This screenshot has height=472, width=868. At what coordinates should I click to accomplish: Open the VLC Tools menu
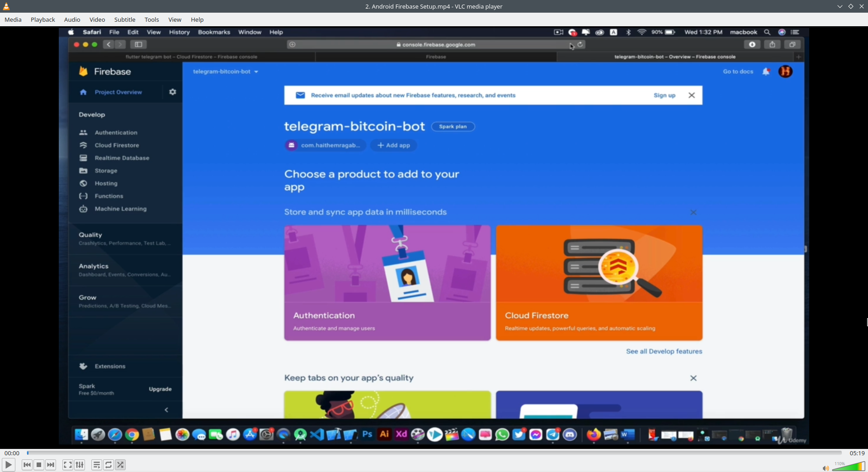click(x=152, y=19)
